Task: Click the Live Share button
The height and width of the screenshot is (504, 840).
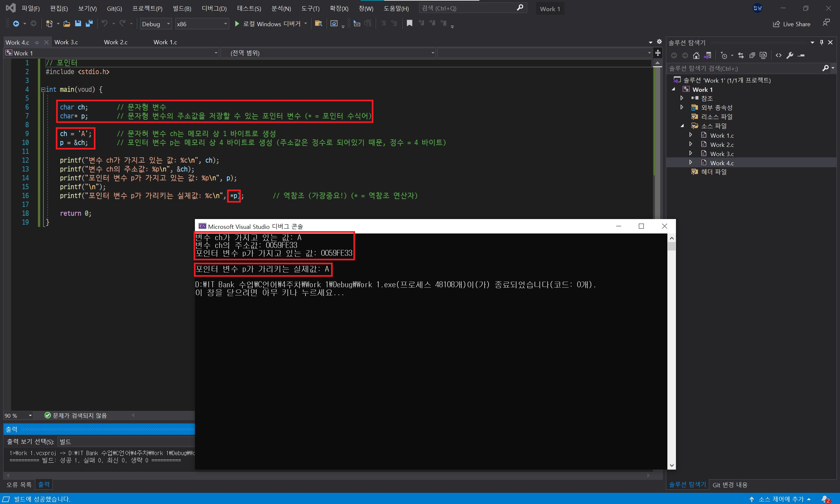Action: (791, 24)
